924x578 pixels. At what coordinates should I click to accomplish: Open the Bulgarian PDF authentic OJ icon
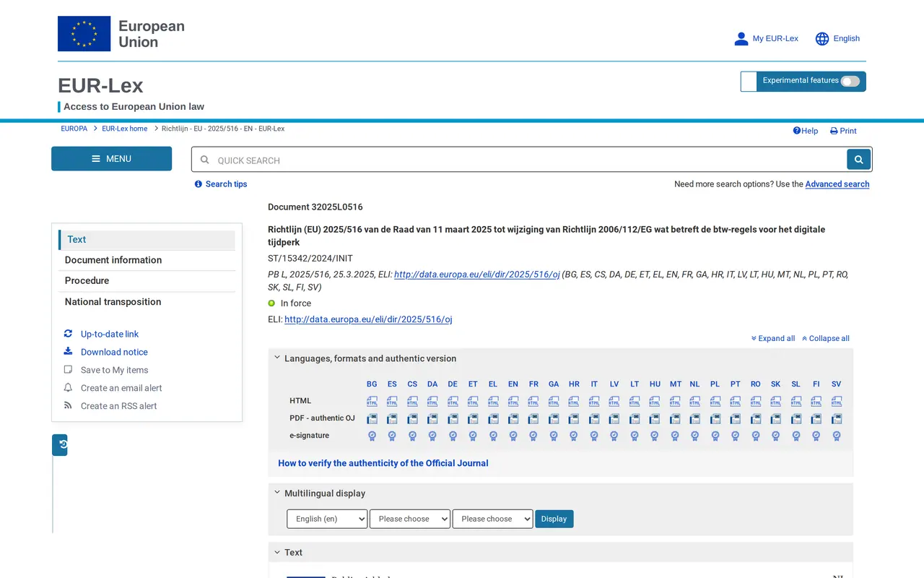372,418
